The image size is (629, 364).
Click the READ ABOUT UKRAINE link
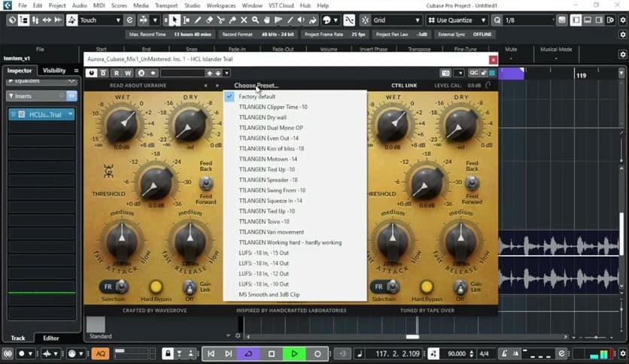138,86
